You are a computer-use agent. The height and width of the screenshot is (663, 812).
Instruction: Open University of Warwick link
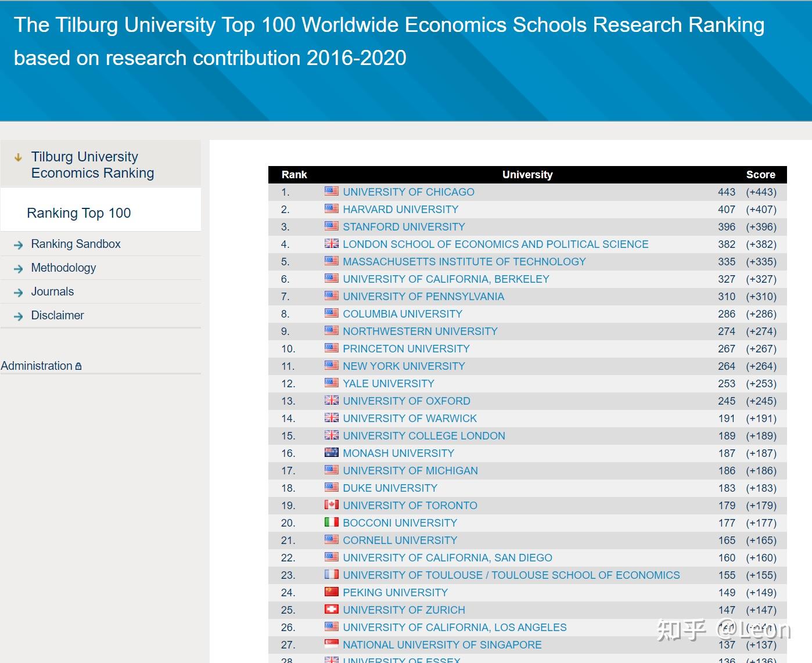[x=409, y=419]
